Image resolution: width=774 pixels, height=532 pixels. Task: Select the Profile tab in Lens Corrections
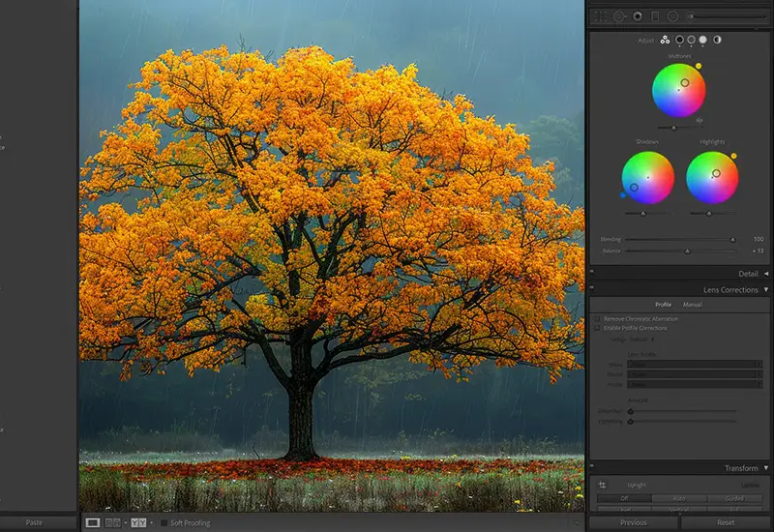pos(663,305)
